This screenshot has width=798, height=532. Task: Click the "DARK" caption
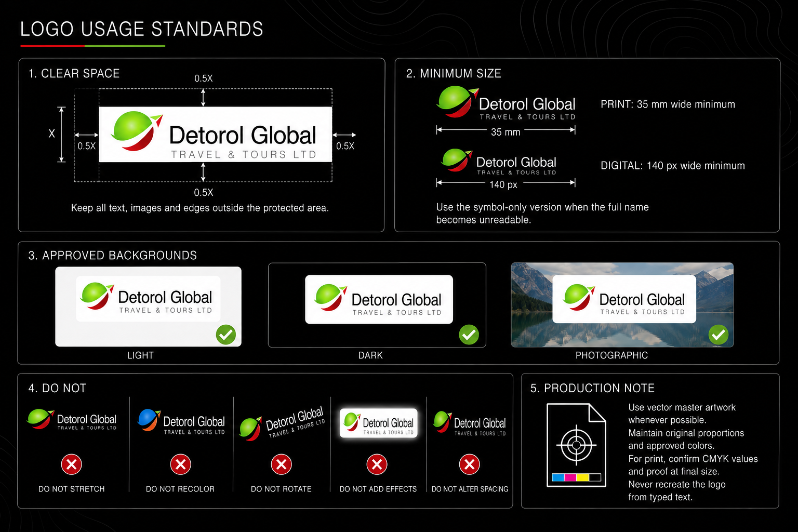click(370, 355)
